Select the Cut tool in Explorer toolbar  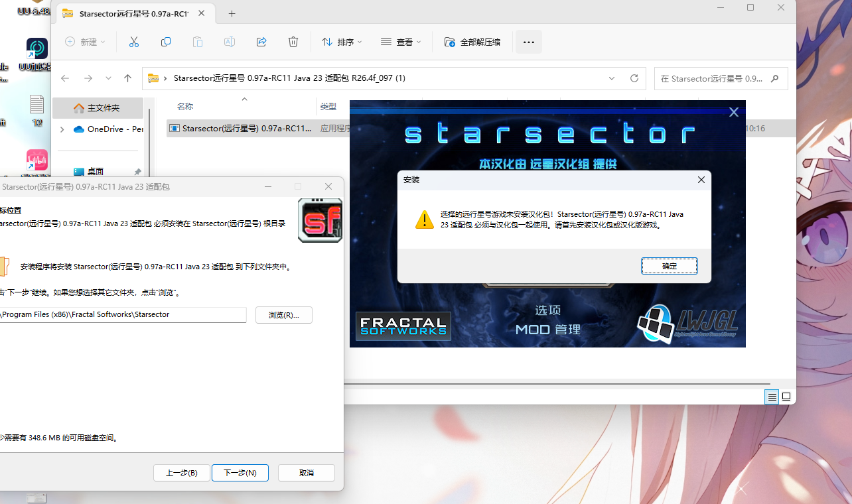[x=134, y=41]
